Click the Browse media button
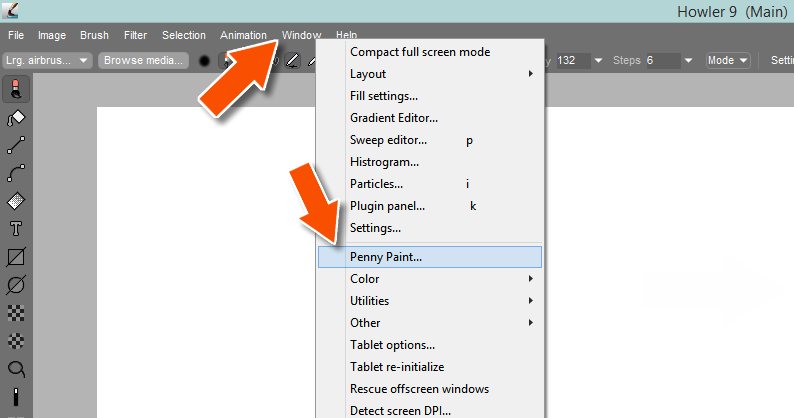 click(143, 60)
